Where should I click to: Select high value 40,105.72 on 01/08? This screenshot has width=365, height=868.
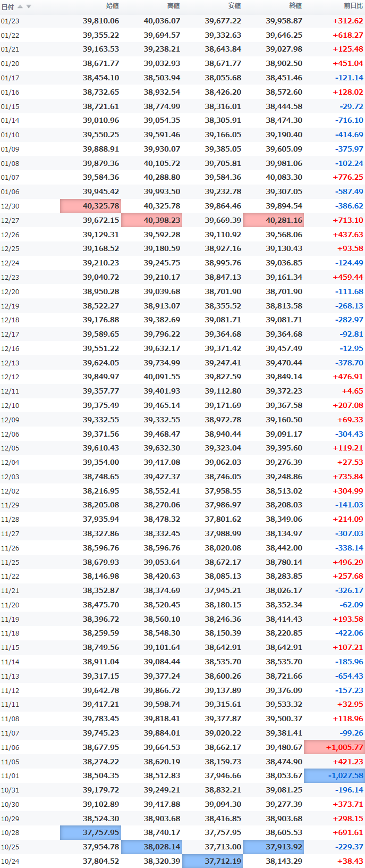tap(162, 163)
